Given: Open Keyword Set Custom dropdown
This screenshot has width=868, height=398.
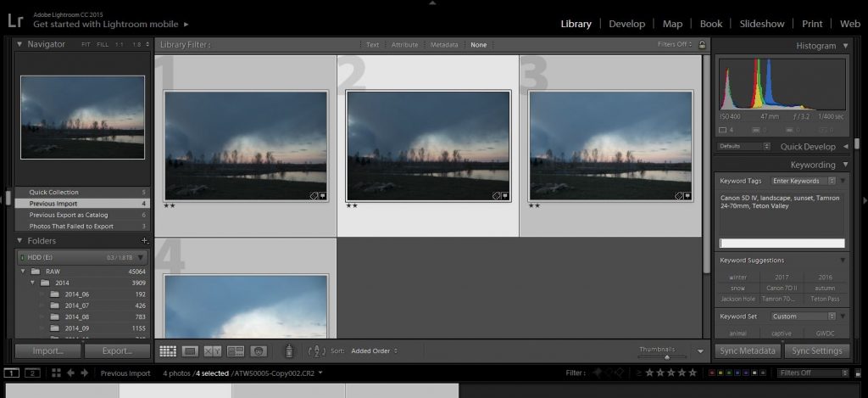Looking at the screenshot, I should pos(804,317).
